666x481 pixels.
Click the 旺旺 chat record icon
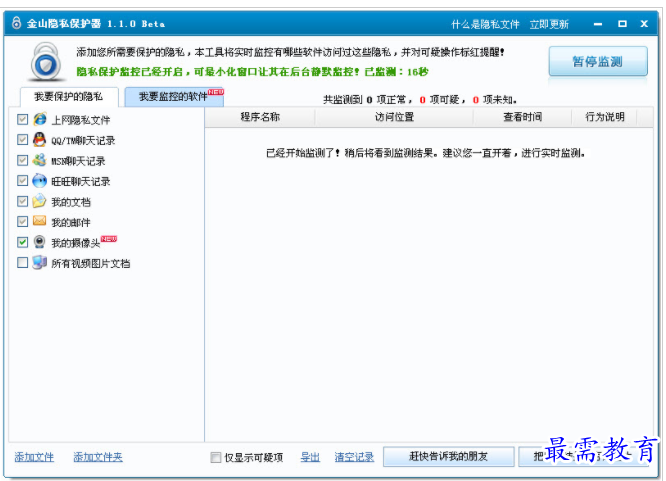[x=40, y=181]
